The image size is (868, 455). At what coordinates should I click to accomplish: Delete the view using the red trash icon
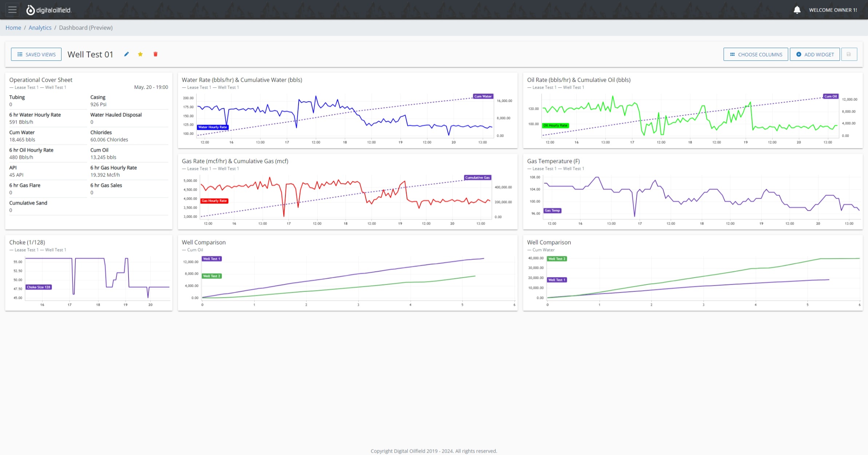point(155,54)
